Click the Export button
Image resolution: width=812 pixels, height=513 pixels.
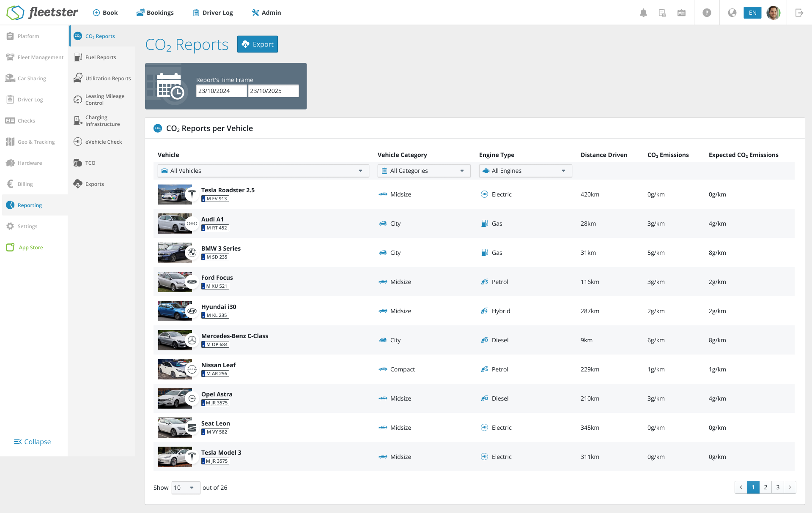(257, 44)
